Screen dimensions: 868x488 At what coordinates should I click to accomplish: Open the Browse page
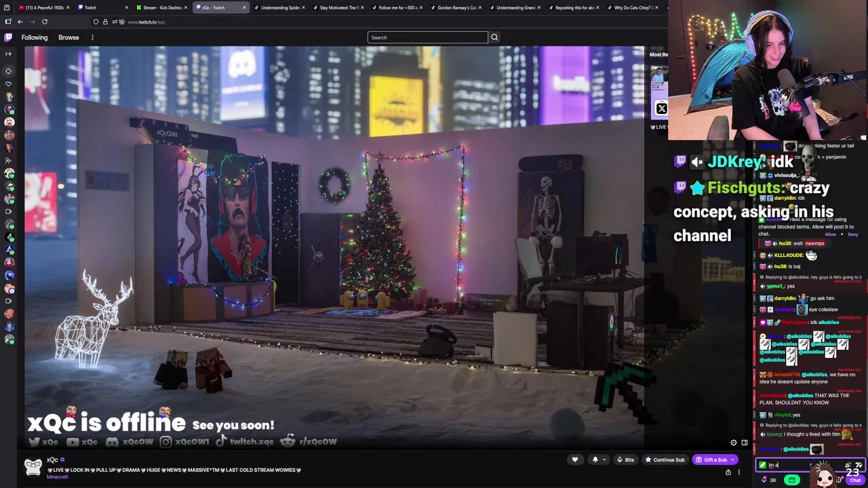(x=68, y=37)
